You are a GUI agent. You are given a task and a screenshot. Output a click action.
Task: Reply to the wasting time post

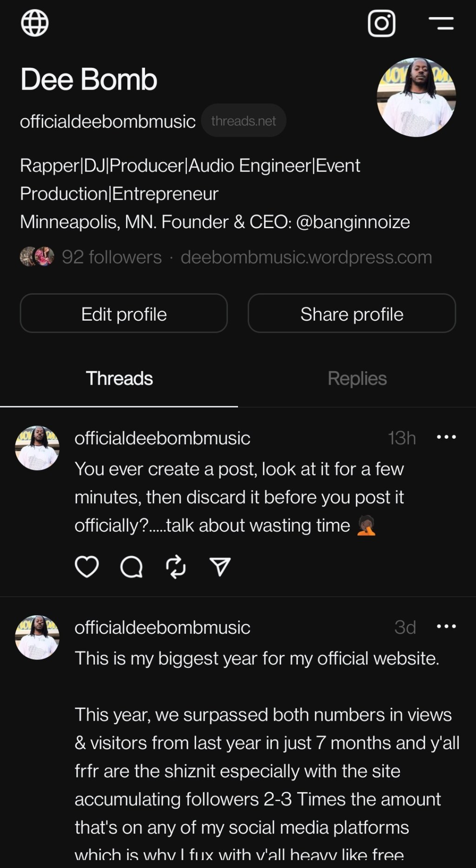132,566
